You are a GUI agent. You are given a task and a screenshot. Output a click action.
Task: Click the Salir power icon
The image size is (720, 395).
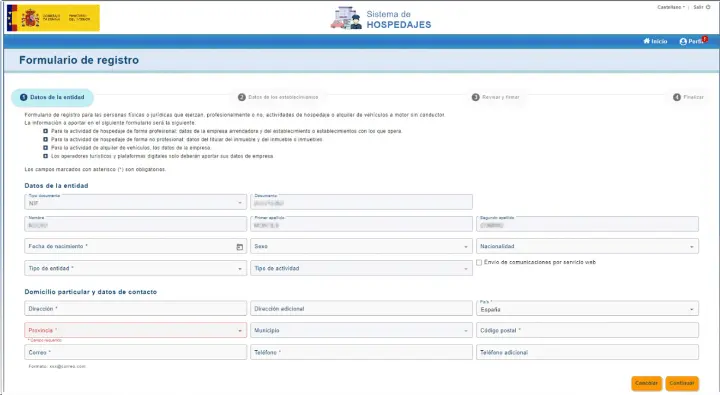(708, 7)
